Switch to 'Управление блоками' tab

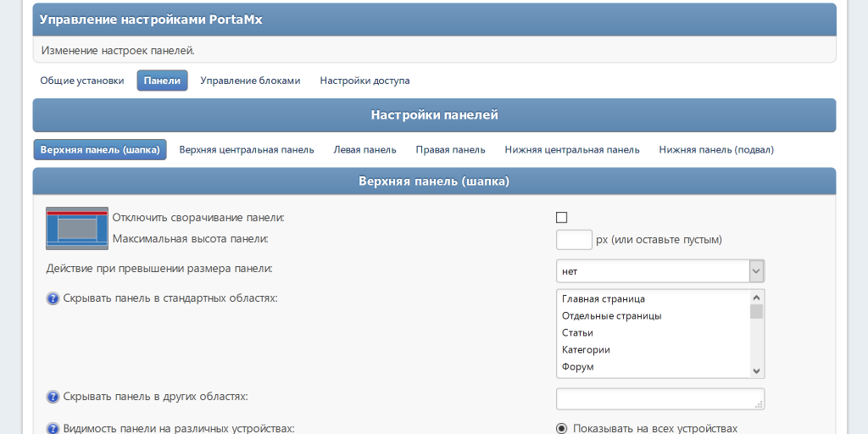coord(250,81)
